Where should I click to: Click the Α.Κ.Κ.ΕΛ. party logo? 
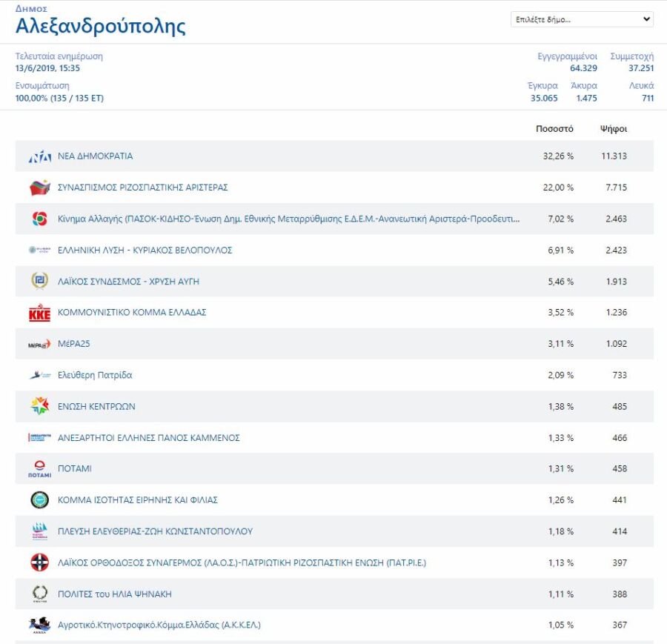[39, 625]
